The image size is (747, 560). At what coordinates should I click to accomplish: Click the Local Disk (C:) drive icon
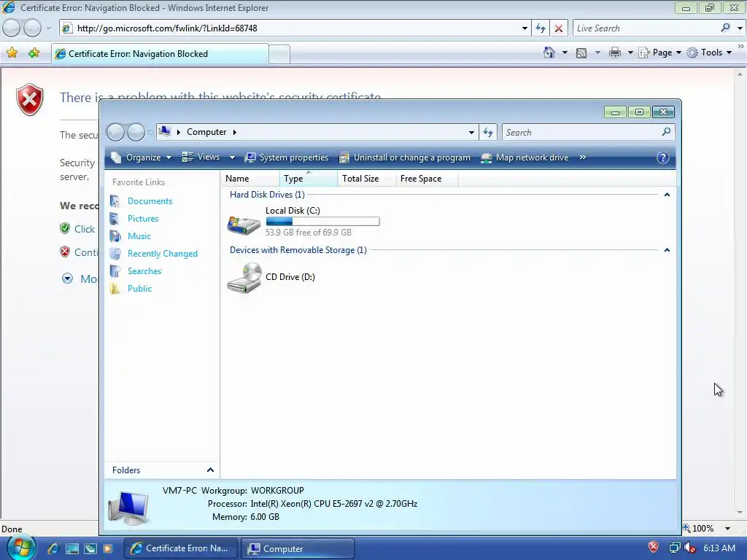pyautogui.click(x=244, y=225)
